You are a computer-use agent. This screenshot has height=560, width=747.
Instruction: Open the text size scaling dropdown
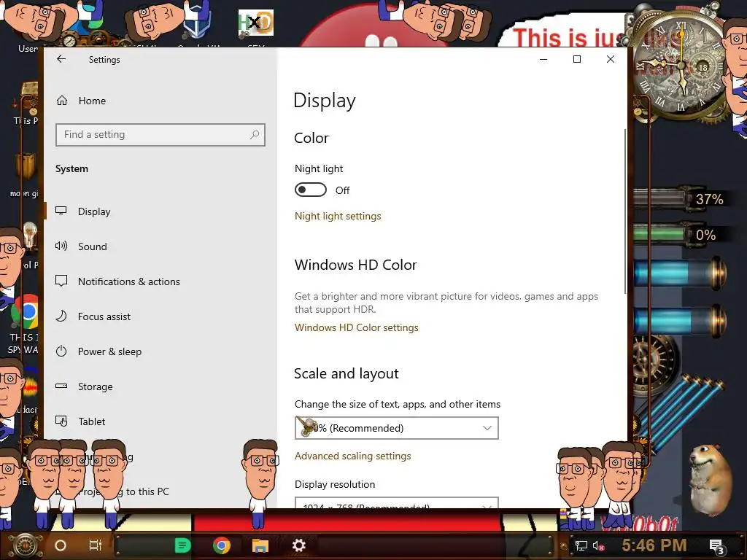point(396,428)
